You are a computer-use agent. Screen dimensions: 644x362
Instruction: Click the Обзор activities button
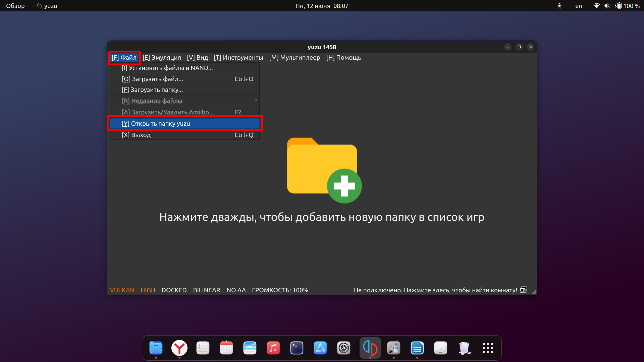(15, 6)
